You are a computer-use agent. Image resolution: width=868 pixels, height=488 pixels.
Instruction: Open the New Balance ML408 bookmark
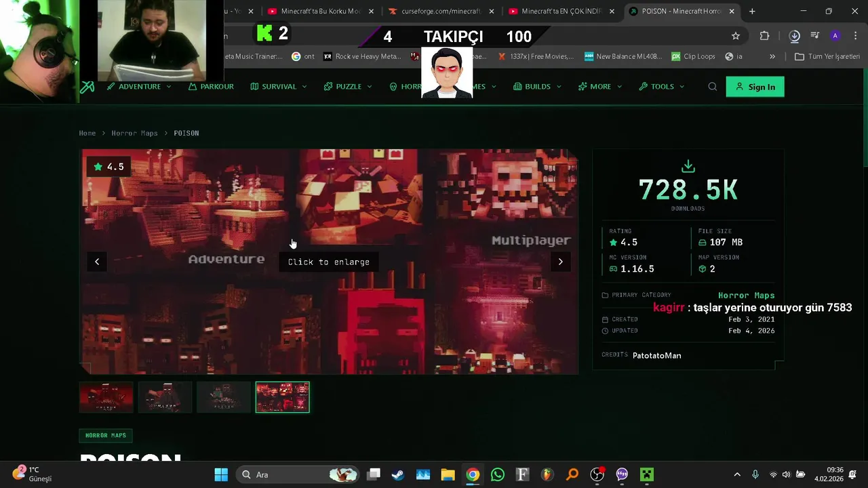[x=623, y=56]
